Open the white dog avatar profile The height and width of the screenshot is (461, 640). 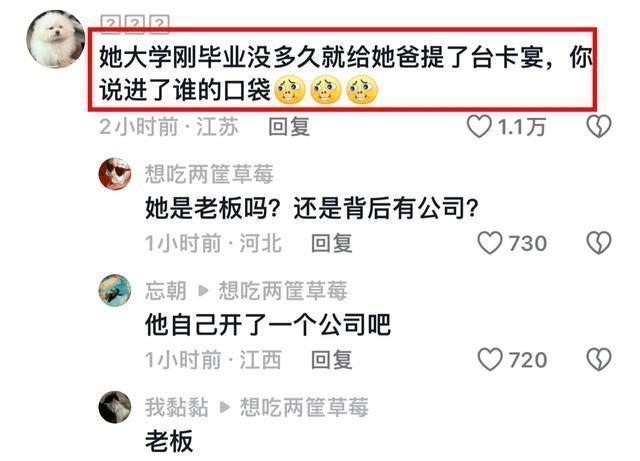coord(56,39)
